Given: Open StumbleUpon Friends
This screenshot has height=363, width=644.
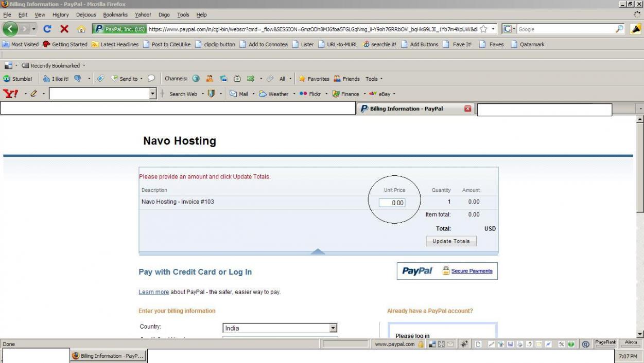Looking at the screenshot, I should (x=346, y=79).
